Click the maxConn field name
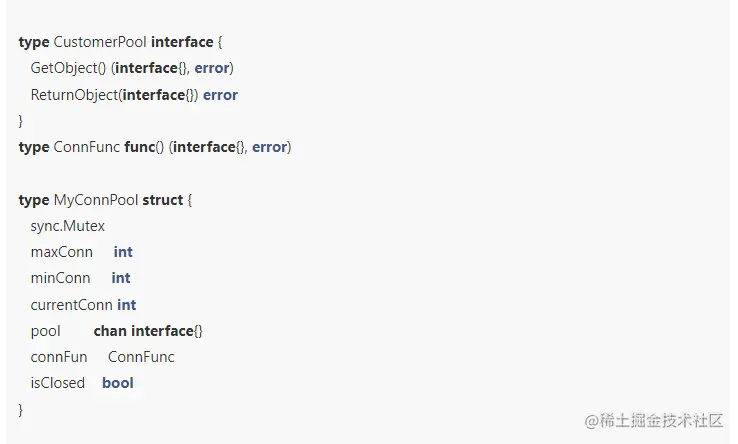The image size is (738, 444). tap(61, 252)
